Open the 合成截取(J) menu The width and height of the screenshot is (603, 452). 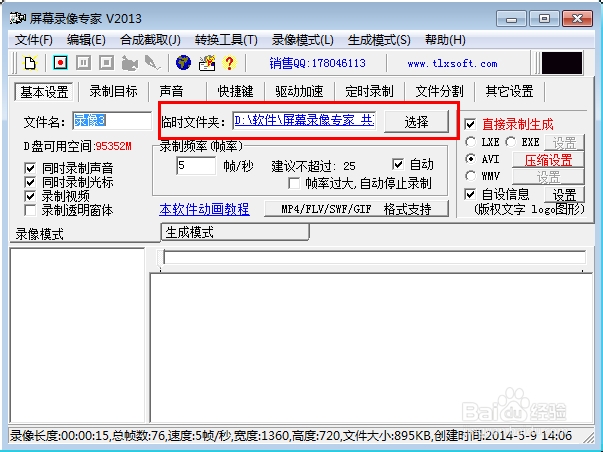click(150, 40)
